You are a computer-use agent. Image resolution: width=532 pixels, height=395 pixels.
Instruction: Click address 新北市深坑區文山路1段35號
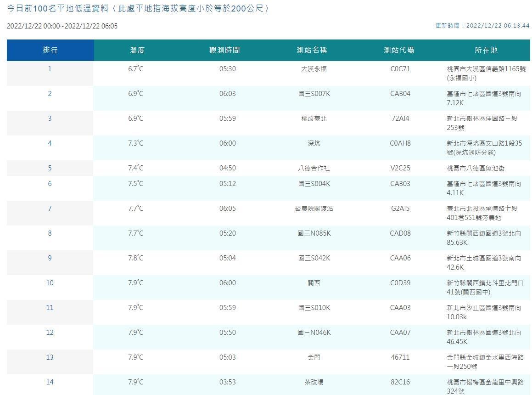[x=484, y=148]
